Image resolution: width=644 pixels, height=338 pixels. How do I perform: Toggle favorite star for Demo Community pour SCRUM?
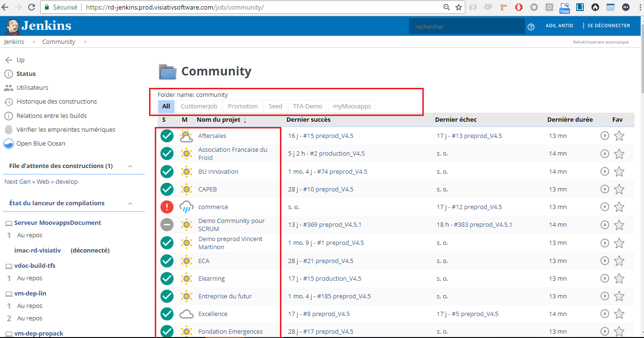point(619,225)
